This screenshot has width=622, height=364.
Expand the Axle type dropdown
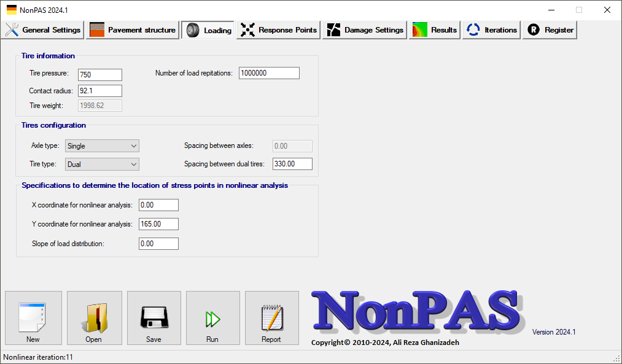tap(102, 146)
